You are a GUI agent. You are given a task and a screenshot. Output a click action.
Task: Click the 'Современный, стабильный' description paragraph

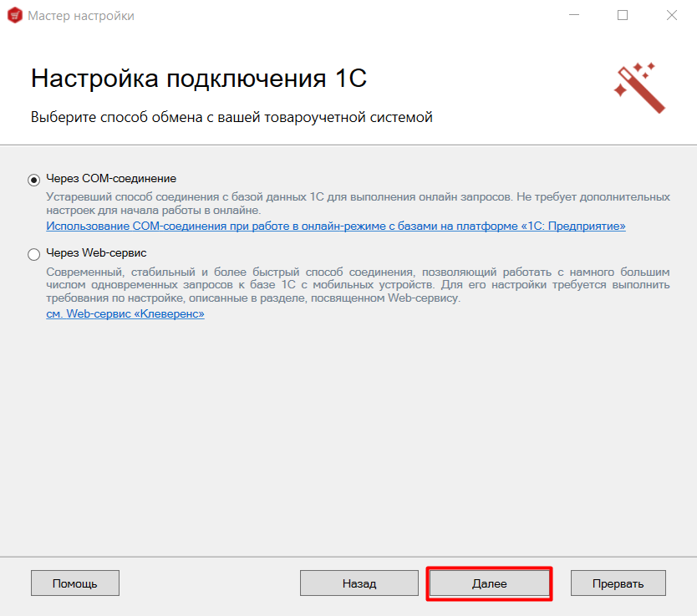point(358,285)
